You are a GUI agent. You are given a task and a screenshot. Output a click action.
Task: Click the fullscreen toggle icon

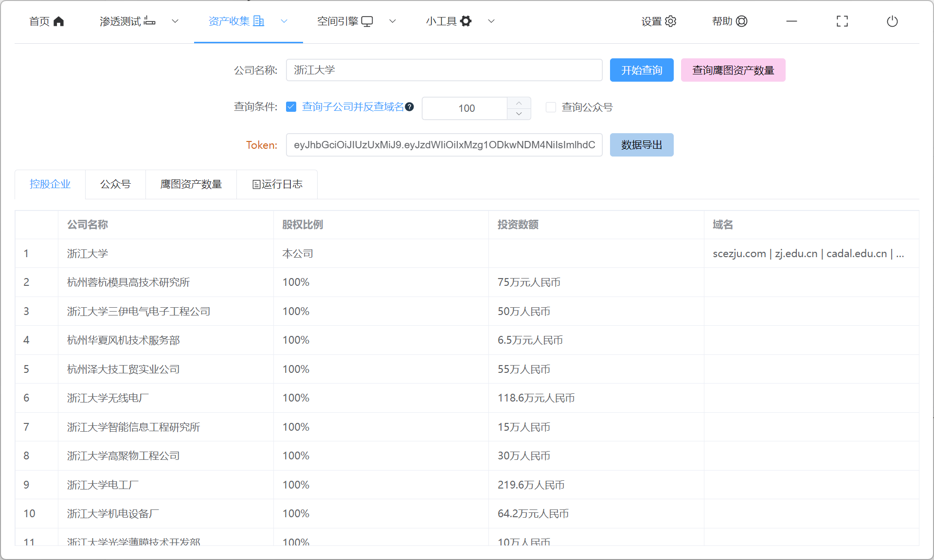point(842,21)
